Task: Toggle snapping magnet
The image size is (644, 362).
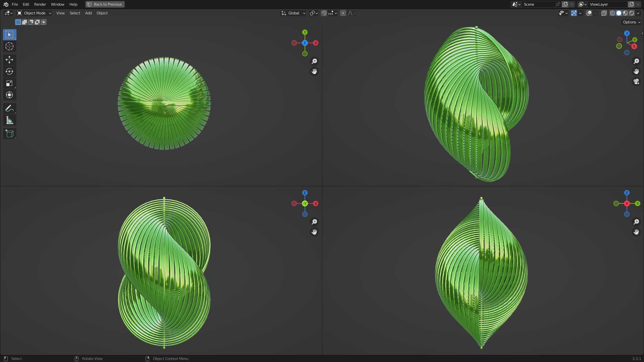Action: 324,13
